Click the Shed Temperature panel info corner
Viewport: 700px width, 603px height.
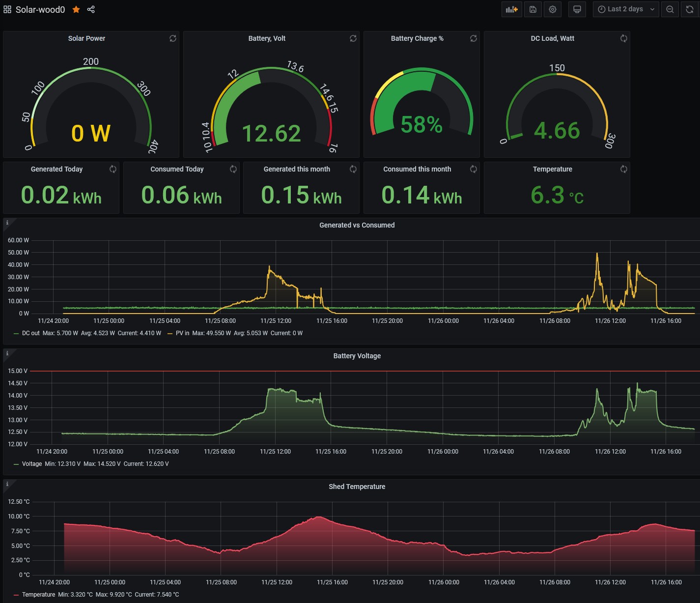[7, 484]
